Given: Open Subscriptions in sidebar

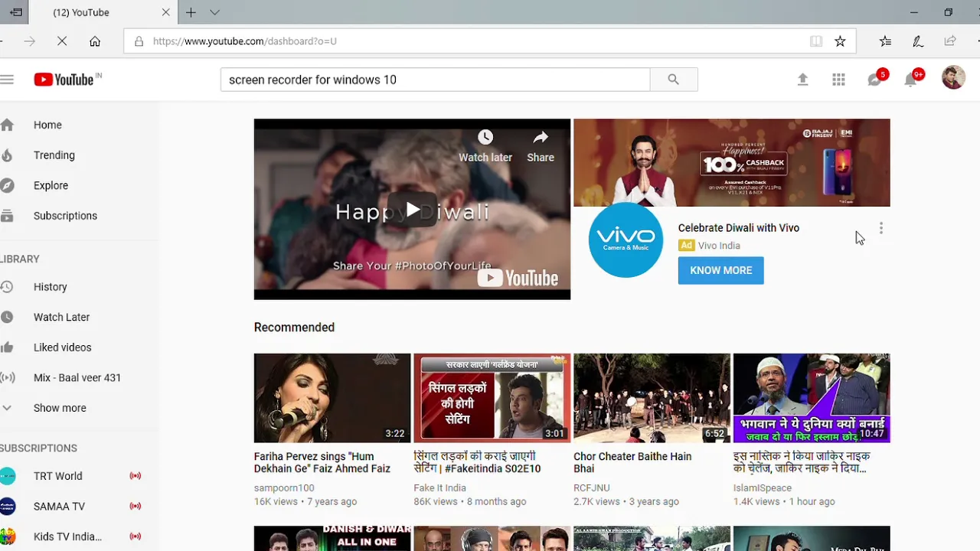Looking at the screenshot, I should coord(65,216).
